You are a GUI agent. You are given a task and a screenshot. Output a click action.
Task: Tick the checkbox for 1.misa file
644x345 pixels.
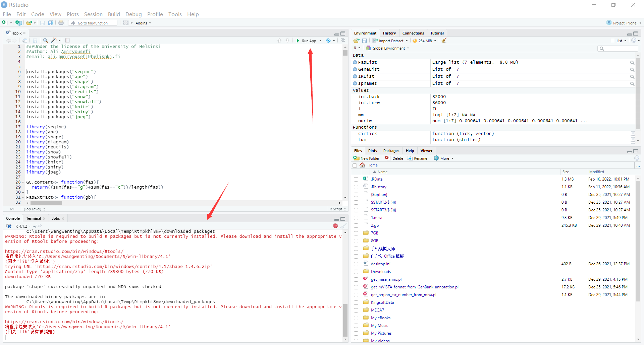tap(356, 218)
